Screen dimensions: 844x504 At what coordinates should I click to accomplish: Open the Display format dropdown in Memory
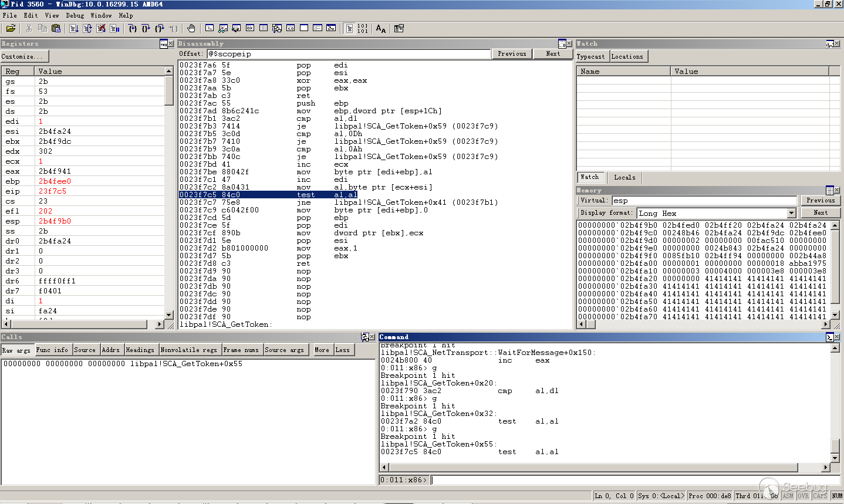point(791,214)
